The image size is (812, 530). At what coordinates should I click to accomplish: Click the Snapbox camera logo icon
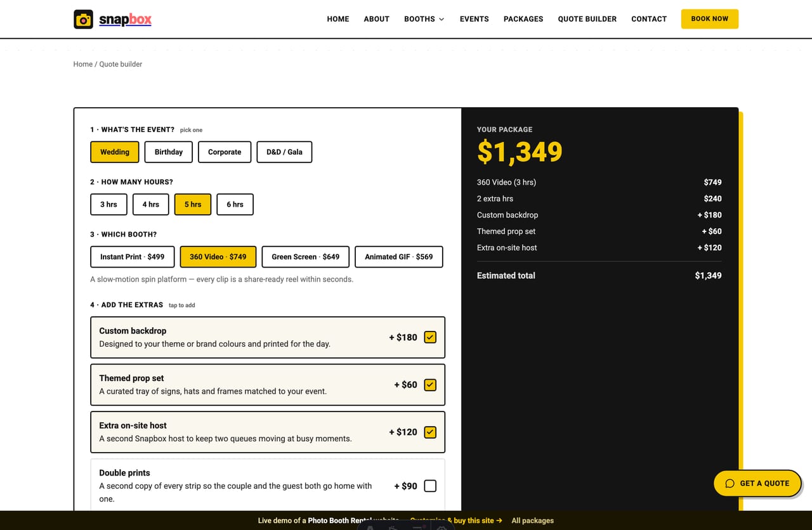83,19
